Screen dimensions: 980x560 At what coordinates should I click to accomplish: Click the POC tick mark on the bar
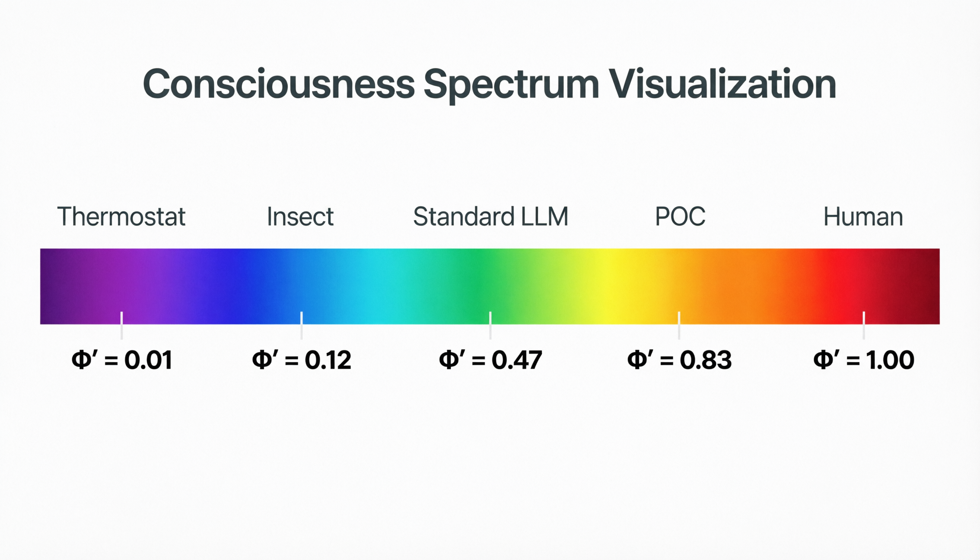pos(679,325)
